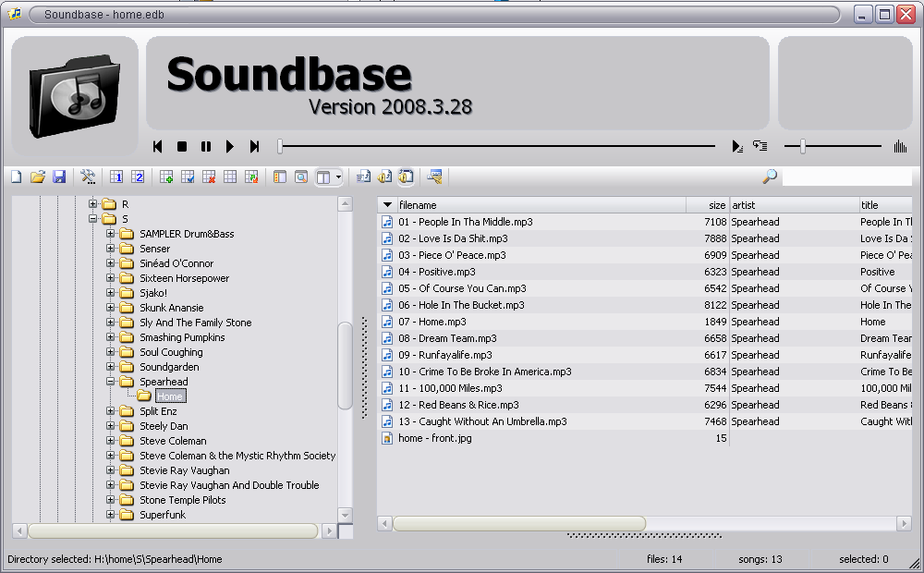Click the folder tree vertical scrollbar thumb
924x573 pixels.
346,366
